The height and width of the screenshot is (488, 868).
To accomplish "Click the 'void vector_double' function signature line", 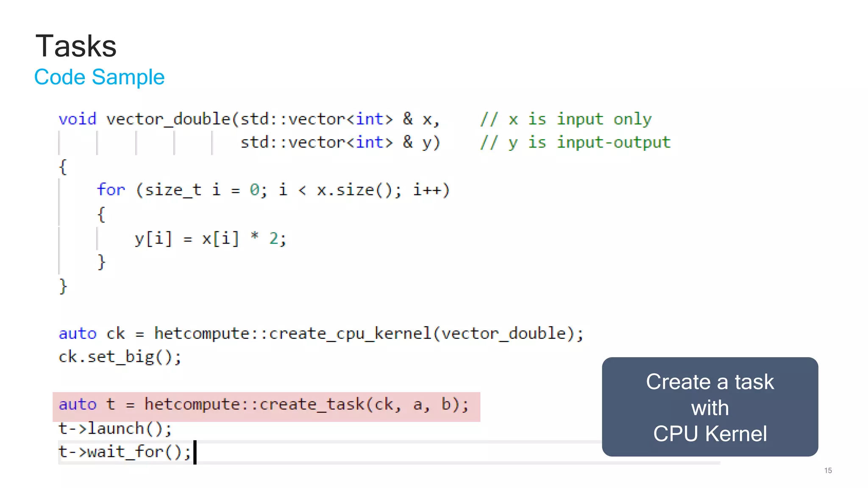I will [249, 119].
